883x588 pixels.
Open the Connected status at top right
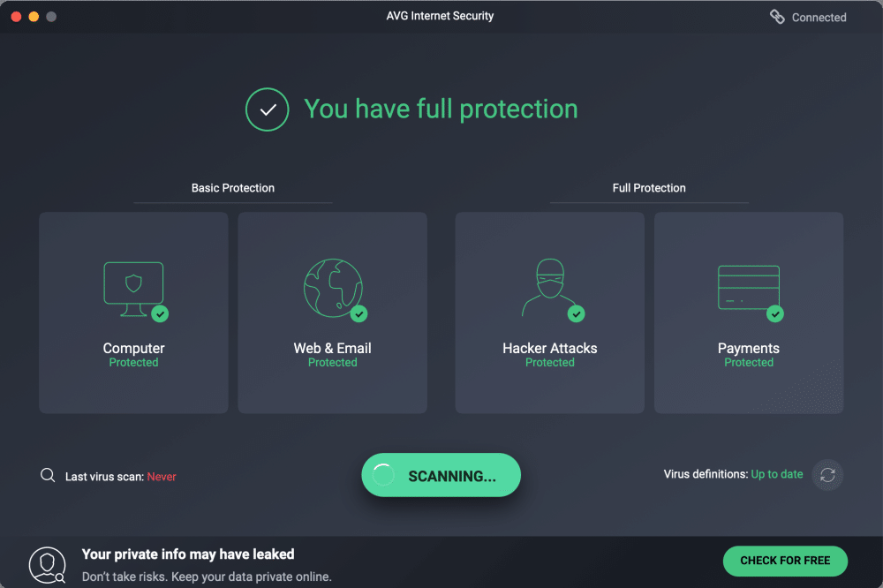pos(819,18)
